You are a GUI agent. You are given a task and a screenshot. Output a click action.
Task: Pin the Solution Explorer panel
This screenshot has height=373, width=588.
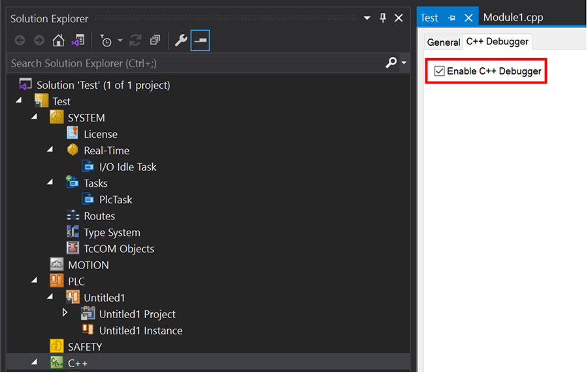click(x=382, y=18)
